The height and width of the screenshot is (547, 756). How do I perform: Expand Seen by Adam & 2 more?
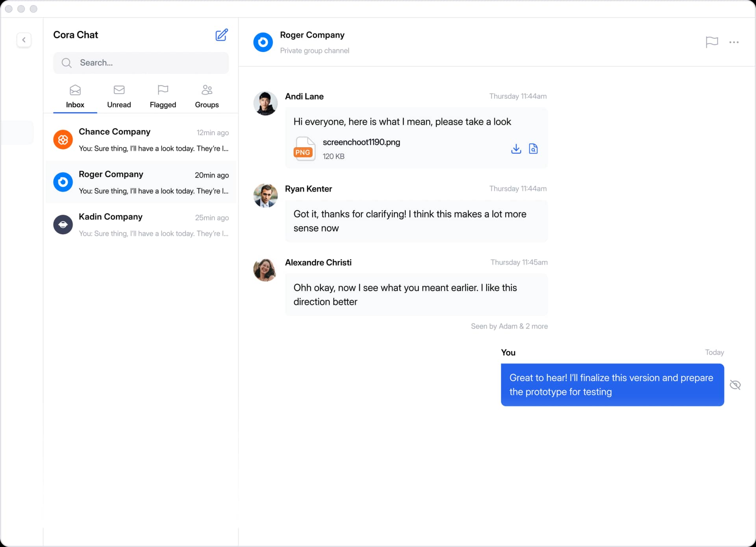pyautogui.click(x=509, y=326)
